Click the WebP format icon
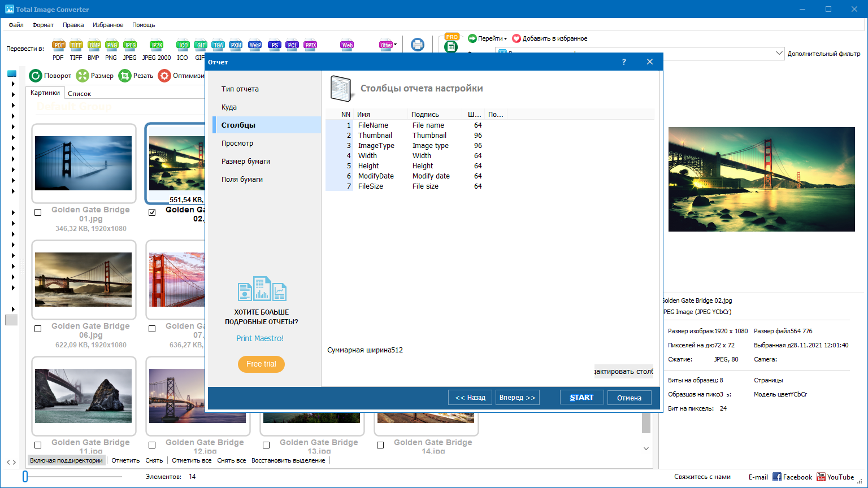 point(255,45)
